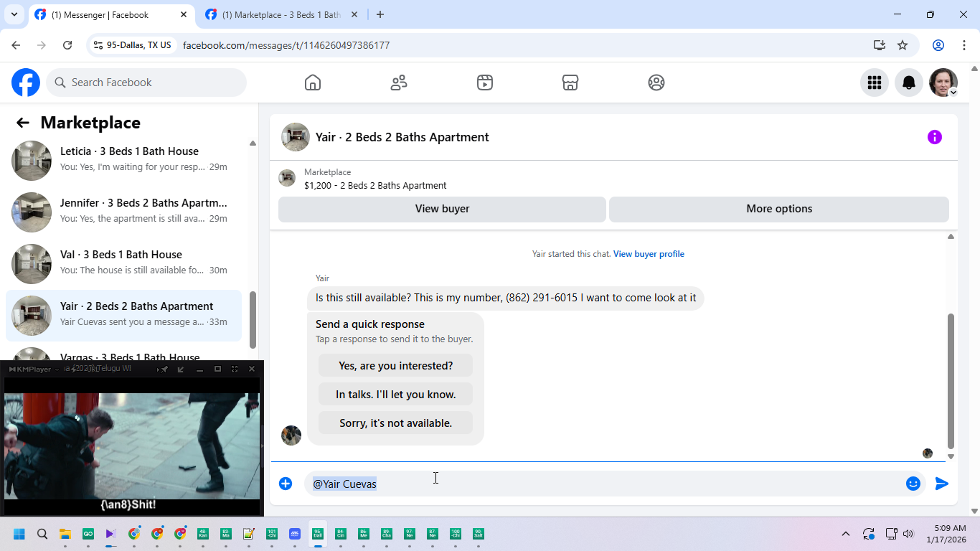The width and height of the screenshot is (980, 551).
Task: Open the emoji picker smiley icon
Action: click(x=913, y=484)
